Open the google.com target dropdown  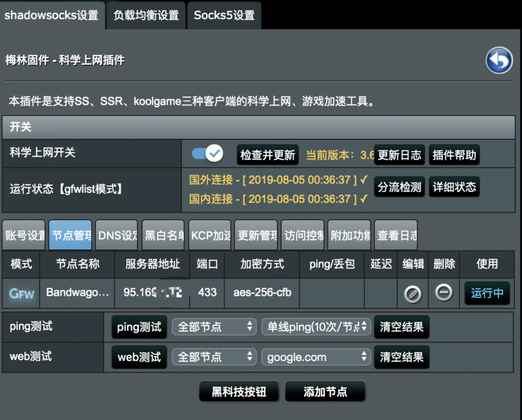click(316, 357)
